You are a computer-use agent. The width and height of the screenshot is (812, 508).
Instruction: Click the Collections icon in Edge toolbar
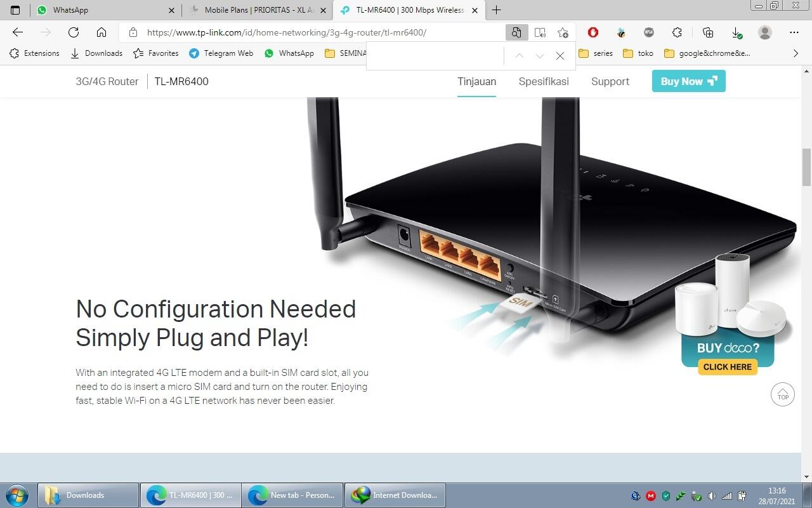pyautogui.click(x=709, y=32)
